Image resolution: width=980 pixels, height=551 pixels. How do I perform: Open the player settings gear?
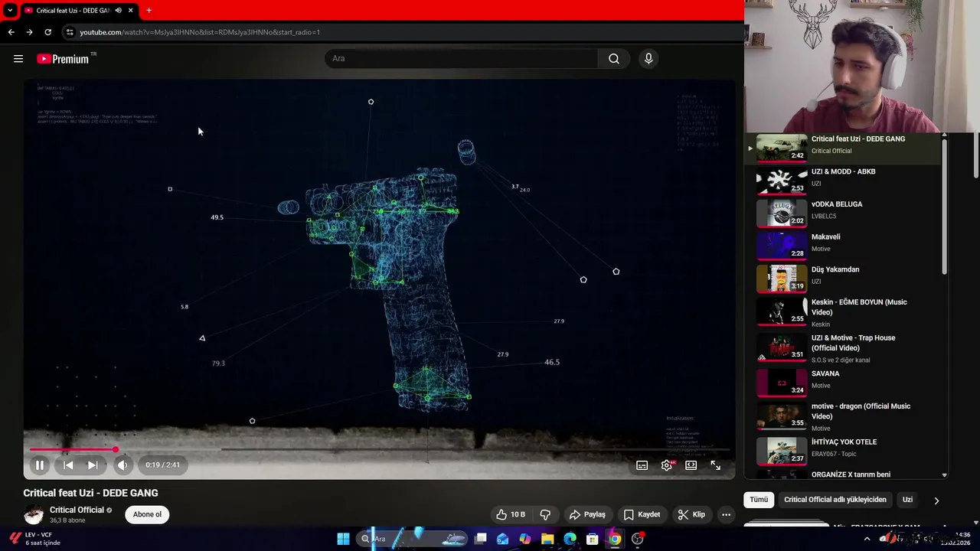(667, 465)
